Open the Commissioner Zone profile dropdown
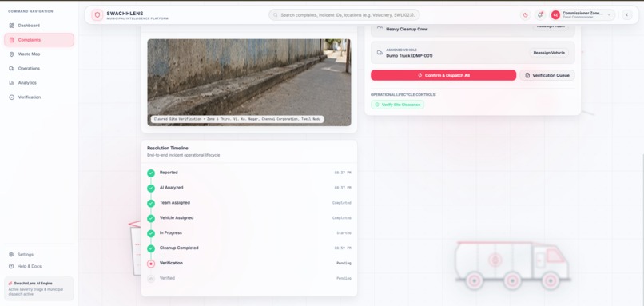Viewport: 644px width, 306px height. point(582,15)
